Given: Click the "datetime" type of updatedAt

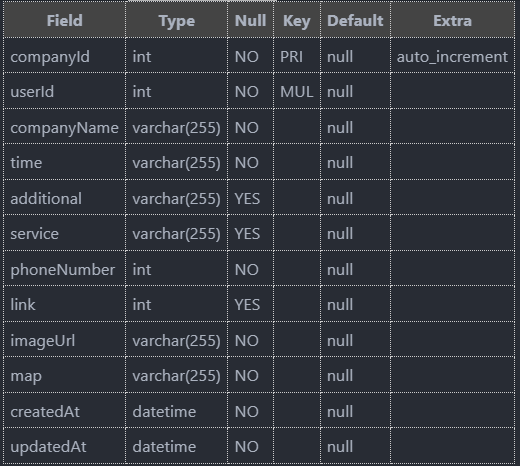Looking at the screenshot, I should coord(164,447).
